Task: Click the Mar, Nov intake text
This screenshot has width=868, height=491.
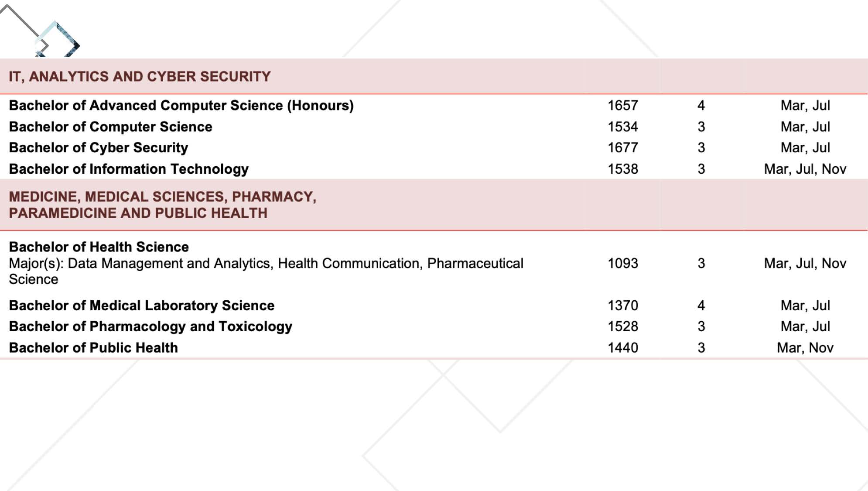Action: (x=805, y=348)
